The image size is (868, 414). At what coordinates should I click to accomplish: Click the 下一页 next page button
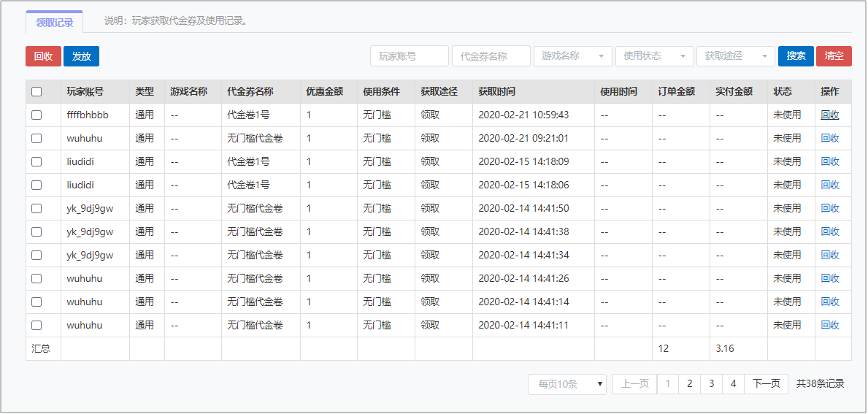(x=766, y=383)
